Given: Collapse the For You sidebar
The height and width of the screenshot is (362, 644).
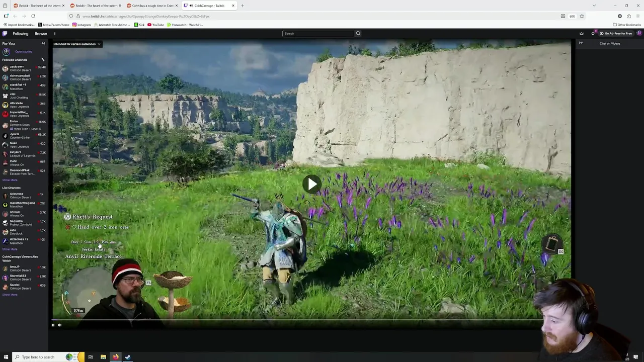Looking at the screenshot, I should (x=43, y=44).
